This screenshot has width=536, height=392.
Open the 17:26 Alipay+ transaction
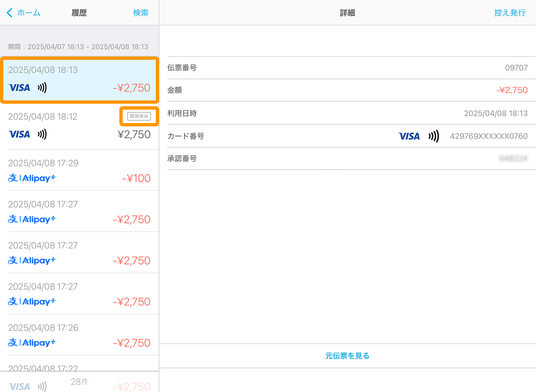coord(79,335)
